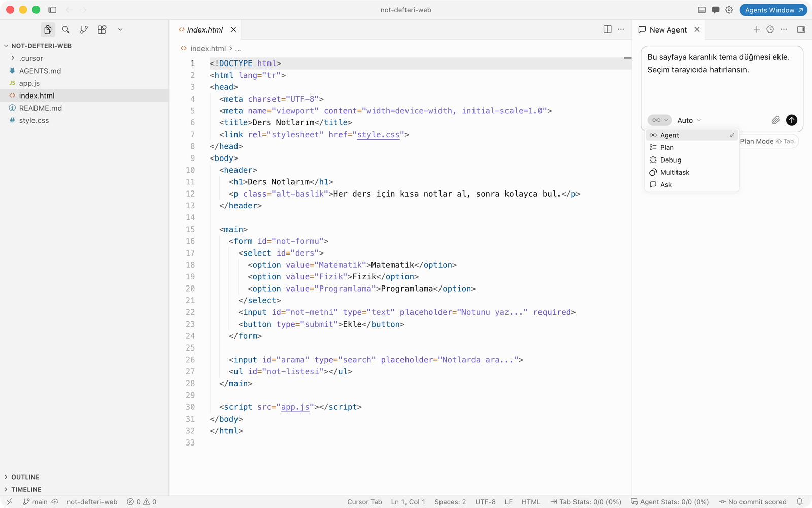
Task: Select the index.html editor tab
Action: click(205, 30)
